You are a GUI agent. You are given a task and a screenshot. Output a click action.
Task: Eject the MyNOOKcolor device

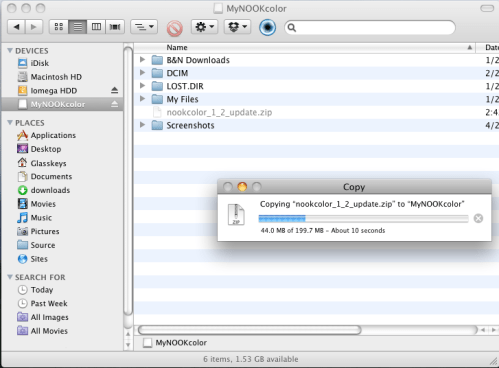tap(114, 104)
